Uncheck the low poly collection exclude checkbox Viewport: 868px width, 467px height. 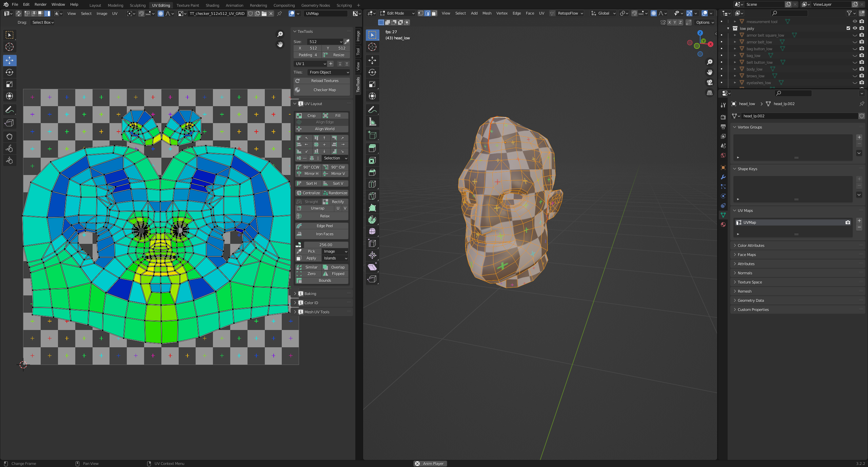pos(848,28)
